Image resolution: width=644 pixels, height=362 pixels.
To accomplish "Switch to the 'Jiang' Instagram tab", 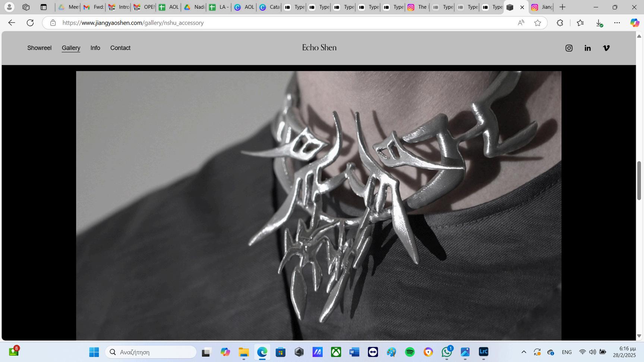I will (x=542, y=7).
